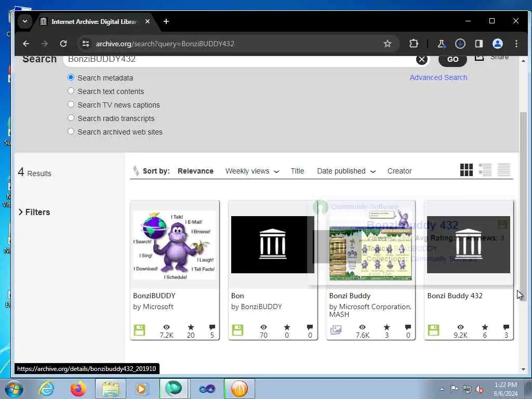Select Search metadata radio button
Image resolution: width=532 pixels, height=399 pixels.
coord(71,77)
